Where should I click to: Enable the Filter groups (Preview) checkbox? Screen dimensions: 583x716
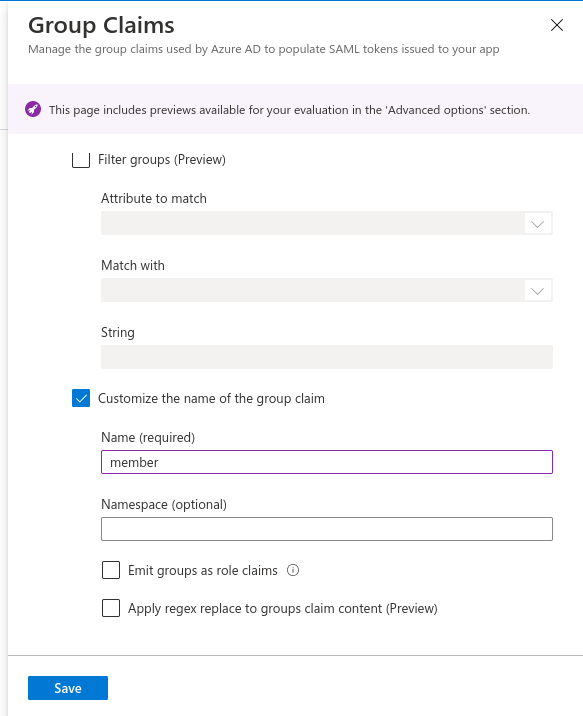click(81, 160)
